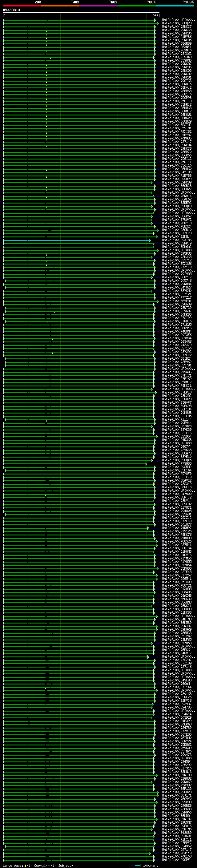The width and height of the screenshot is (197, 868).
Task: Select hit UniRef100_Q2MJK5
Action: click(x=177, y=257)
